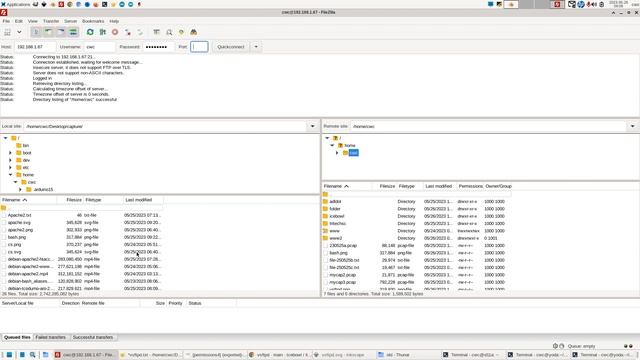Image resolution: width=640 pixels, height=360 pixels.
Task: Toggle directory comparison icon
Action: tap(169, 32)
